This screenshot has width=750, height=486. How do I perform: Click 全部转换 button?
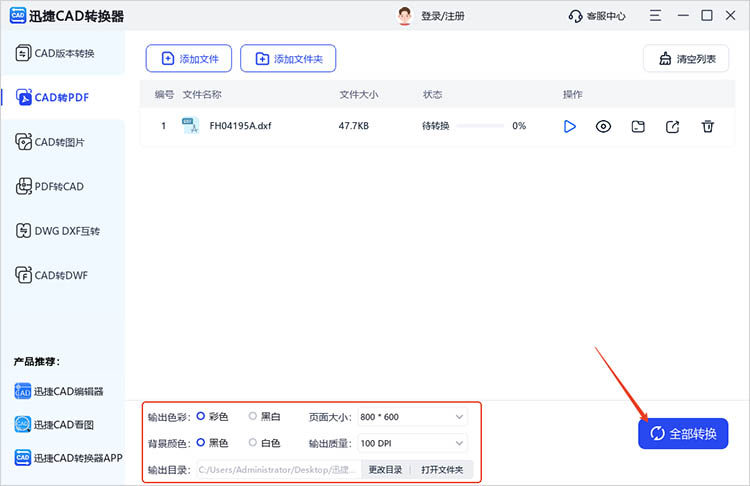[683, 433]
